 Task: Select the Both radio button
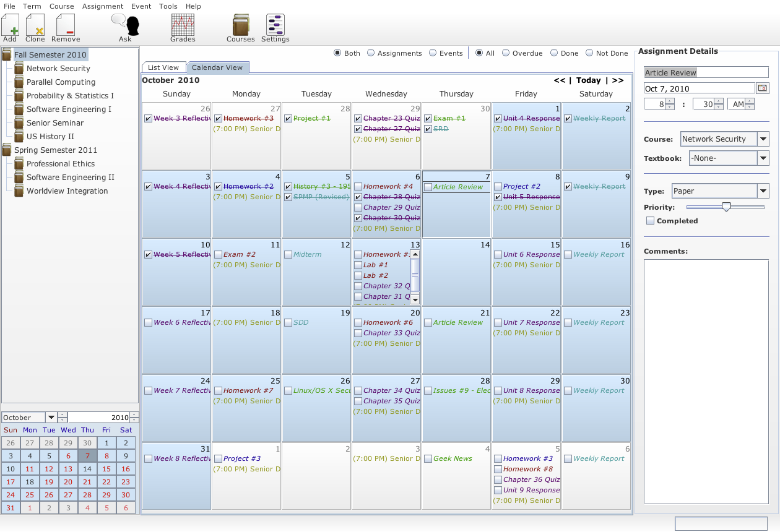click(337, 53)
